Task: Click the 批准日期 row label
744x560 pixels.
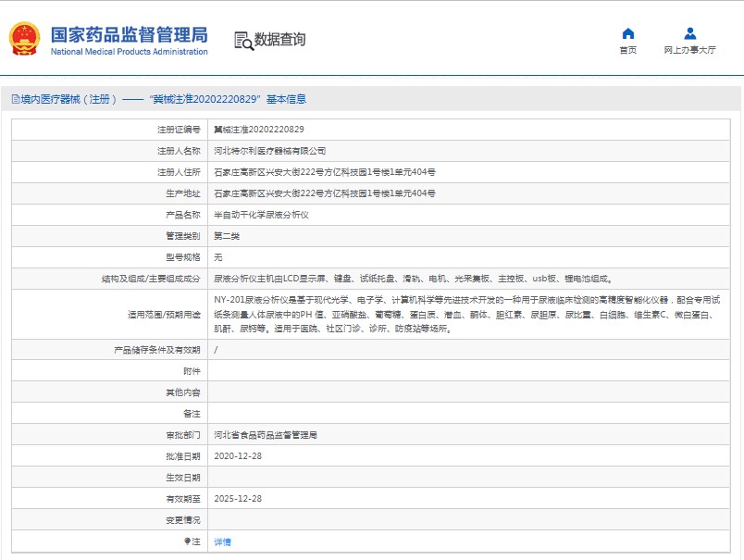Action: pos(183,456)
